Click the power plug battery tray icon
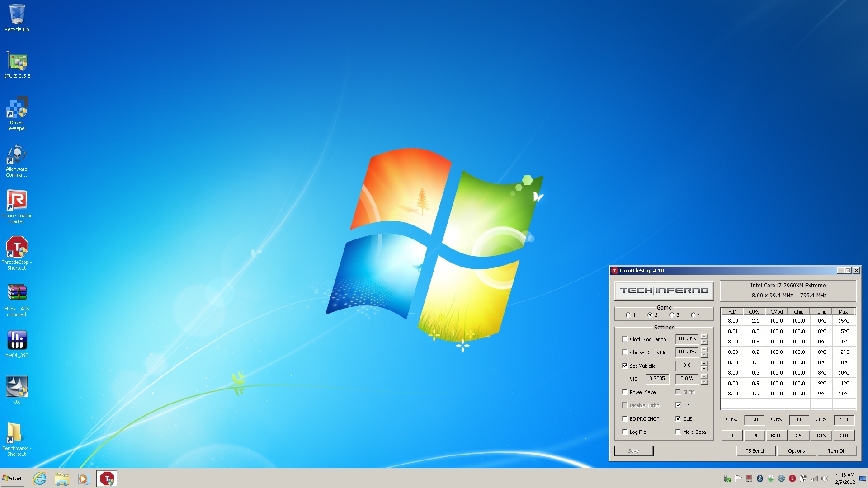The height and width of the screenshot is (488, 868). pos(803,479)
